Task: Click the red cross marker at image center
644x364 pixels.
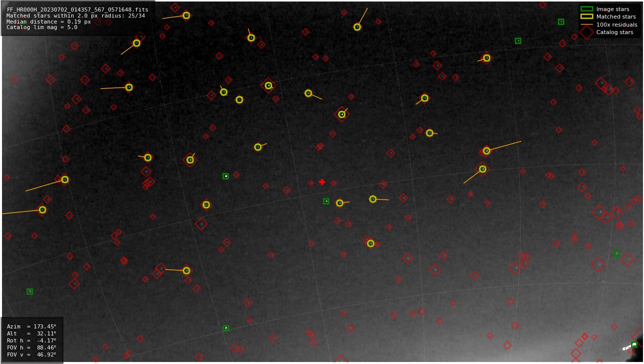Action: [x=322, y=182]
